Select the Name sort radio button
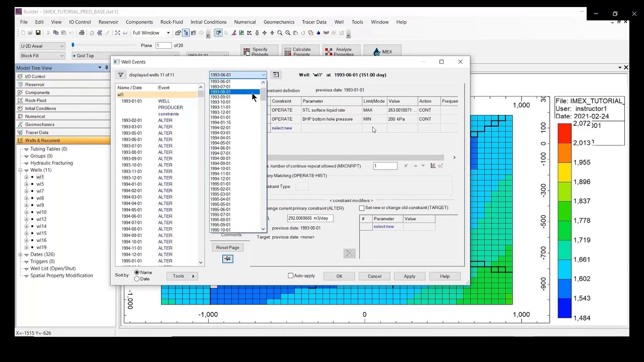644x362 pixels. tap(137, 273)
